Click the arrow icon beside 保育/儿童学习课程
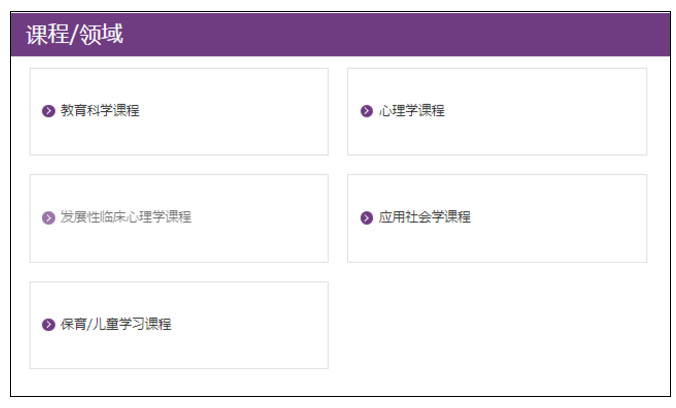 click(48, 324)
